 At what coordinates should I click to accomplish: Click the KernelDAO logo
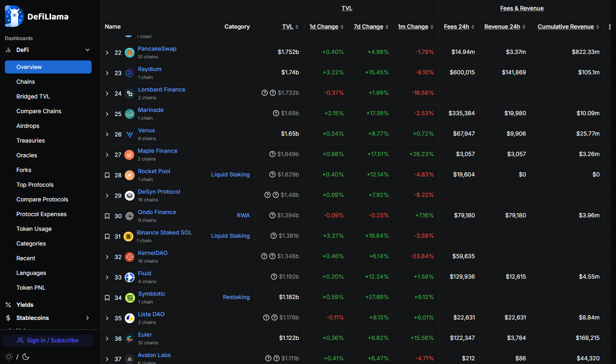tap(130, 257)
